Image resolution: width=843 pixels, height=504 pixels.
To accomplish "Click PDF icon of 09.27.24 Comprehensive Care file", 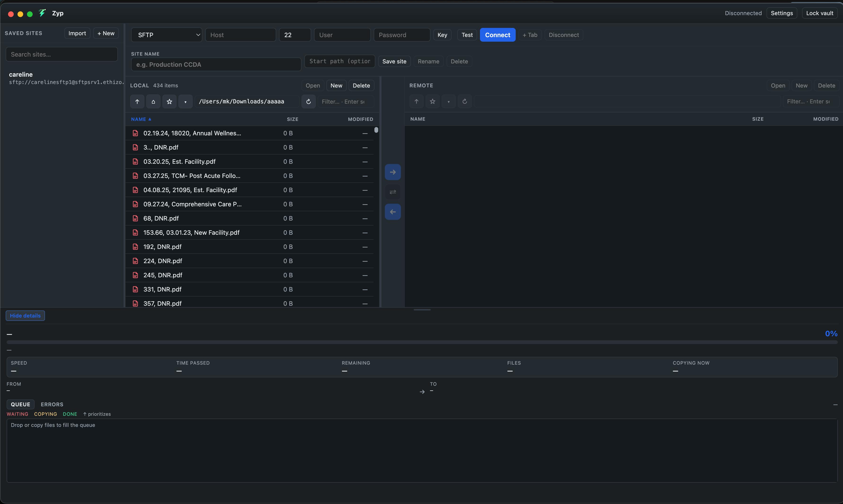I will coord(135,204).
